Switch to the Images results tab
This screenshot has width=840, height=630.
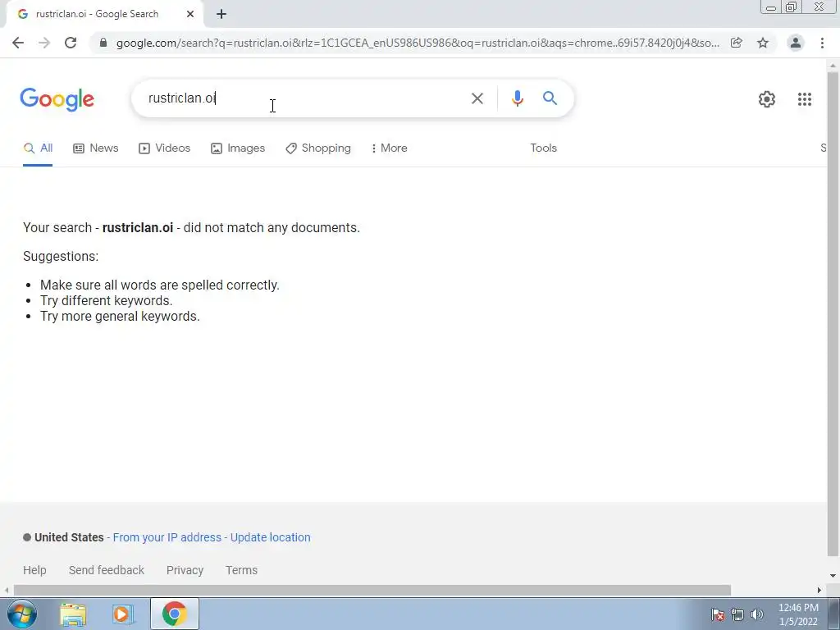(x=237, y=148)
